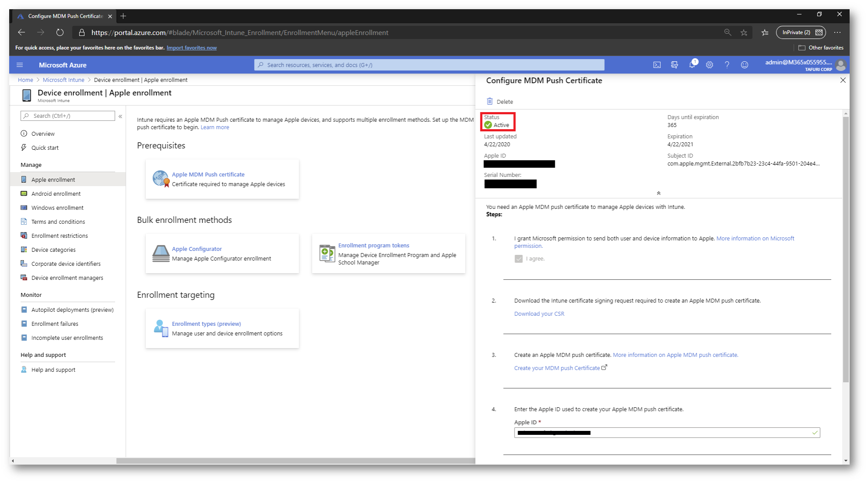Click Enrollment types user-device icon
Screen dimensions: 868x483
pos(161,328)
